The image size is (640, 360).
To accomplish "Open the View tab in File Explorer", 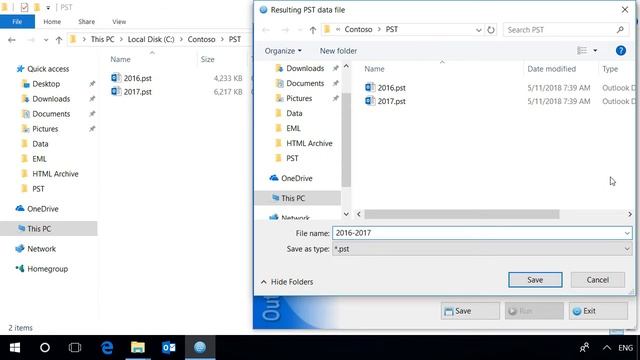I will (x=119, y=22).
